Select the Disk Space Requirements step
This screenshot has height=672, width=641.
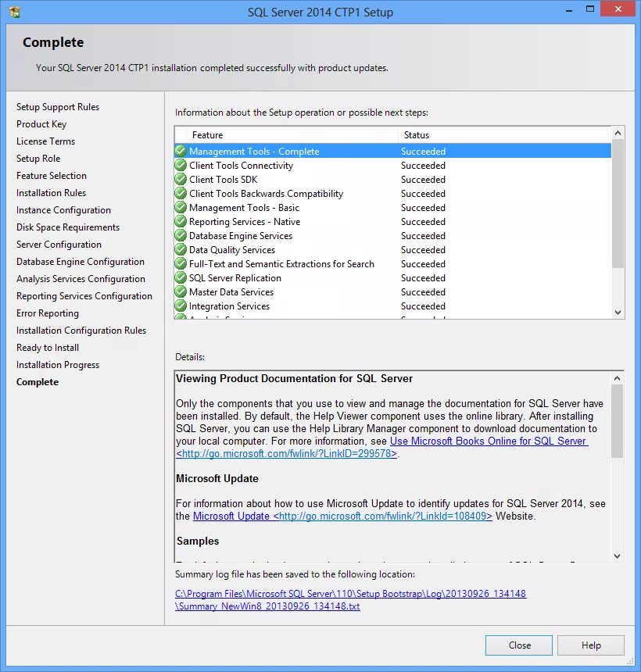(68, 227)
